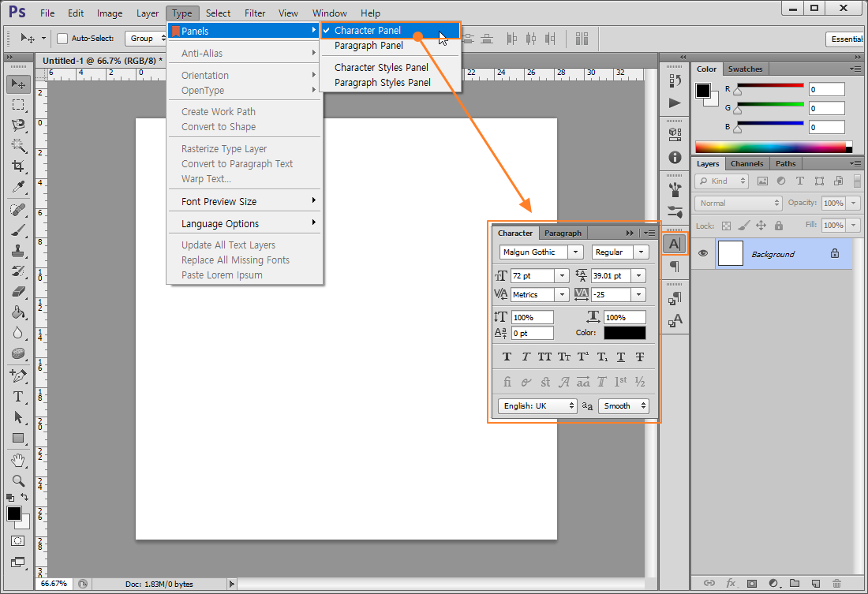Select the Sponge tool
Image resolution: width=868 pixels, height=594 pixels.
[18, 353]
